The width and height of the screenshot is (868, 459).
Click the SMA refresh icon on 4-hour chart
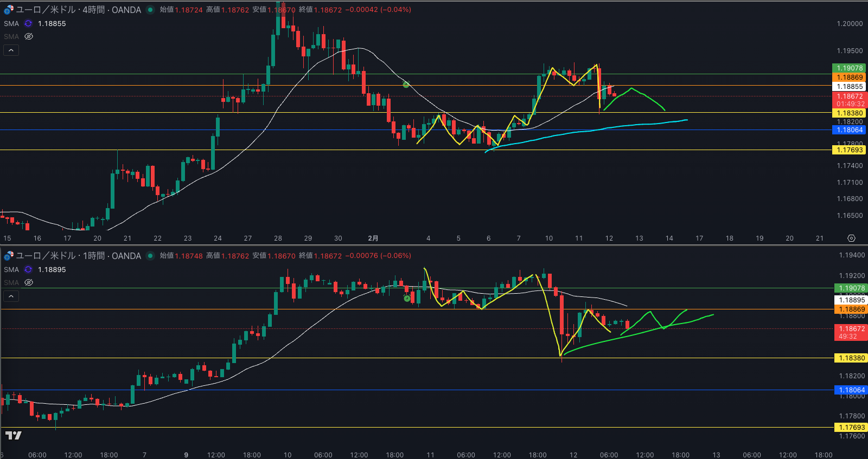coord(28,24)
